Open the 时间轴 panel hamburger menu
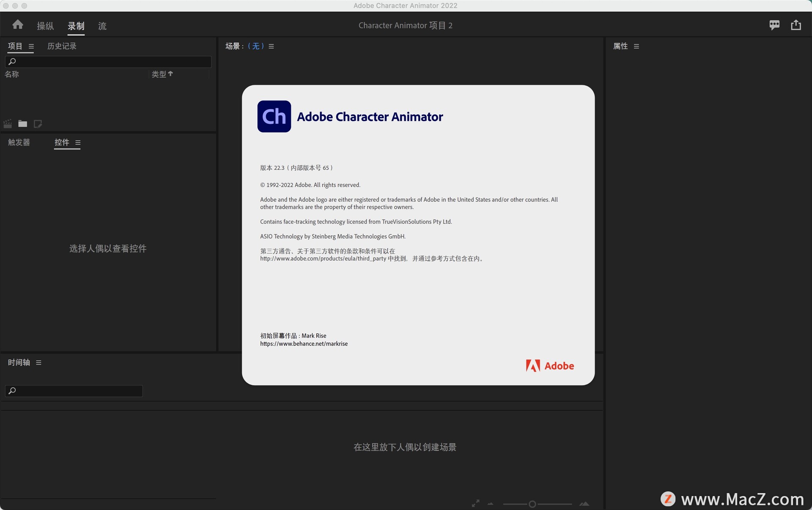Viewport: 812px width, 510px height. [x=39, y=363]
